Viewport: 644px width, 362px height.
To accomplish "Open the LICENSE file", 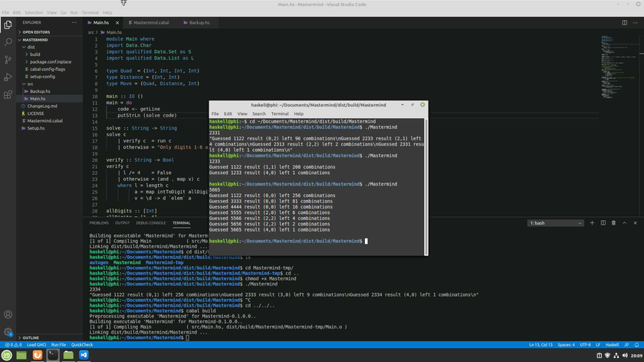I will point(49,114).
